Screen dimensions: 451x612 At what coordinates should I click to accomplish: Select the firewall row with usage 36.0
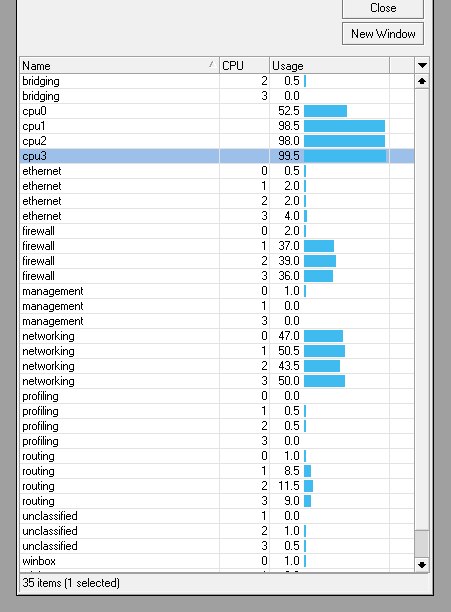tap(217, 276)
